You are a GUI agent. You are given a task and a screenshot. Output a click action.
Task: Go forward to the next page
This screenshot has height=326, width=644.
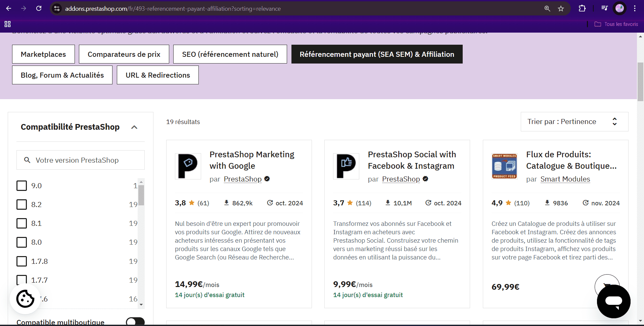24,8
